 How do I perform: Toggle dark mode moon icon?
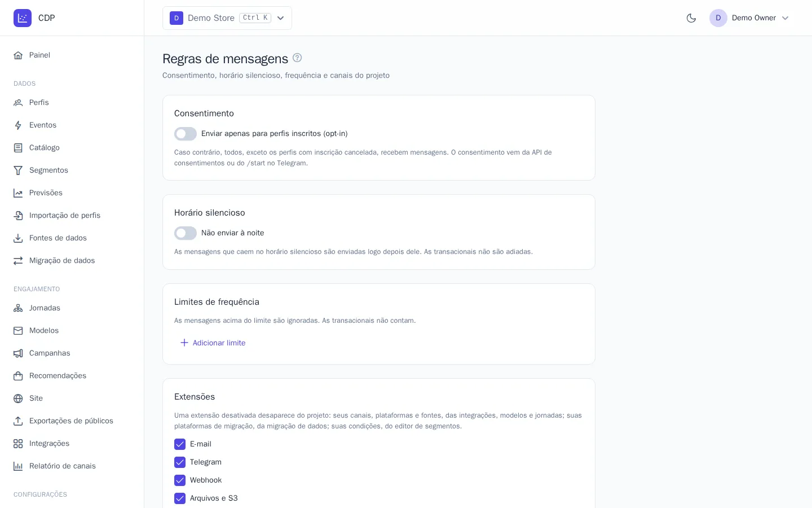tap(691, 18)
